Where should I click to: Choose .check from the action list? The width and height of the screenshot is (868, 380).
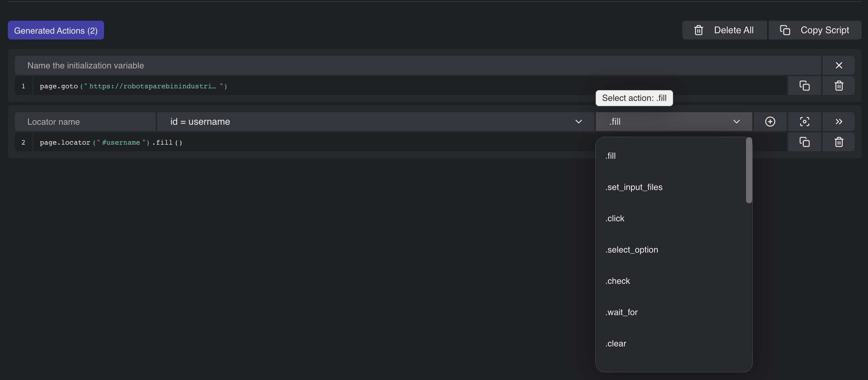pos(671,281)
